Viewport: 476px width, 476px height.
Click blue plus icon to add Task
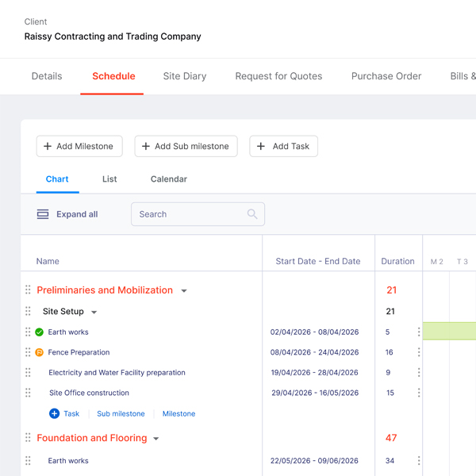pyautogui.click(x=54, y=413)
